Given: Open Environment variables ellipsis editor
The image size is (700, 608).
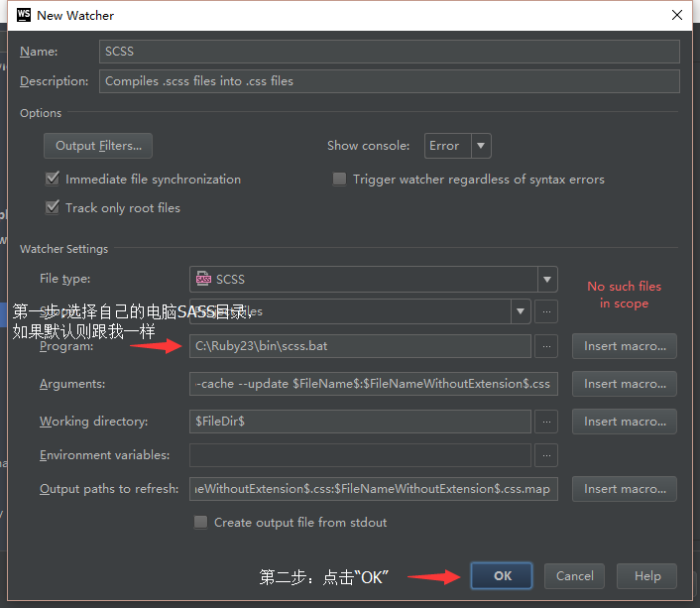Looking at the screenshot, I should 546,455.
